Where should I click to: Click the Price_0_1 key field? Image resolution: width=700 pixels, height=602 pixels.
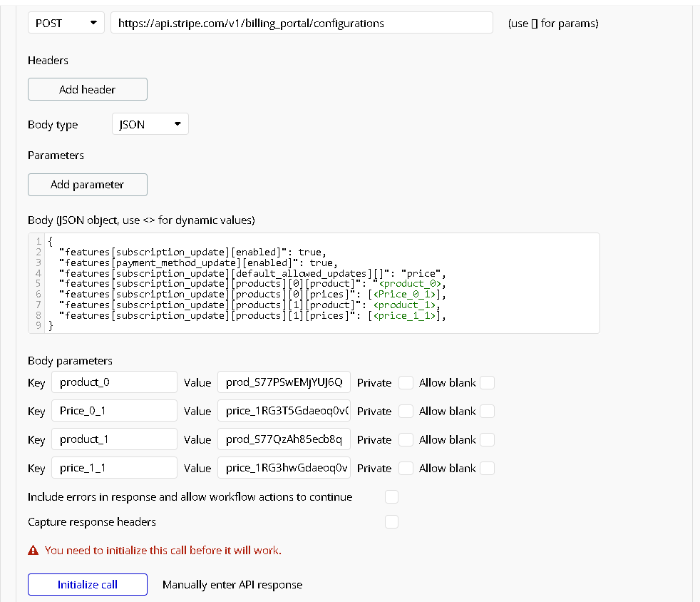(114, 411)
